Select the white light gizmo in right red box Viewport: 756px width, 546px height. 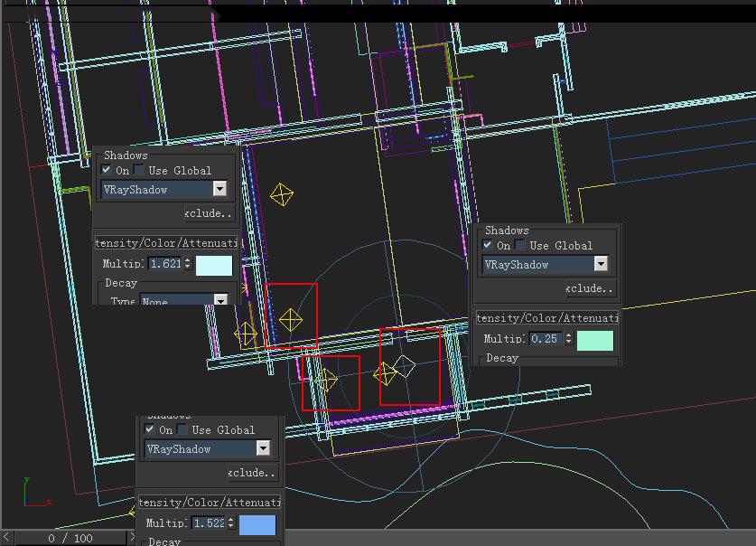coord(404,365)
